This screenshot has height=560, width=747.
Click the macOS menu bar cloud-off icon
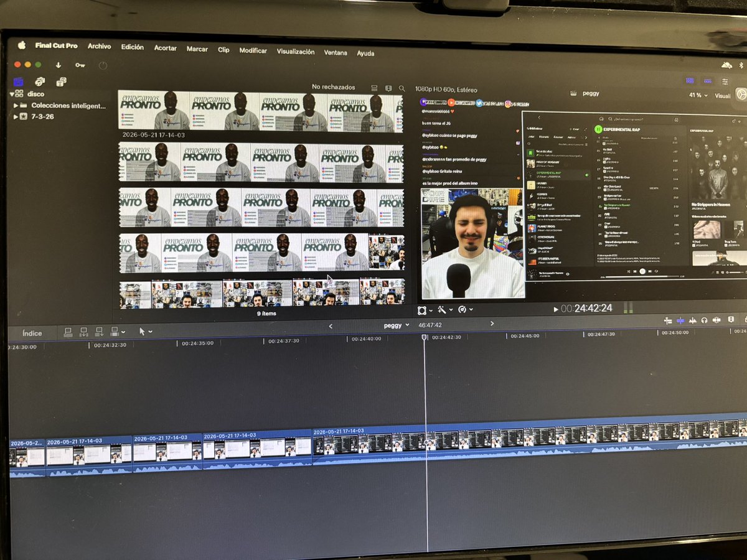point(727,65)
